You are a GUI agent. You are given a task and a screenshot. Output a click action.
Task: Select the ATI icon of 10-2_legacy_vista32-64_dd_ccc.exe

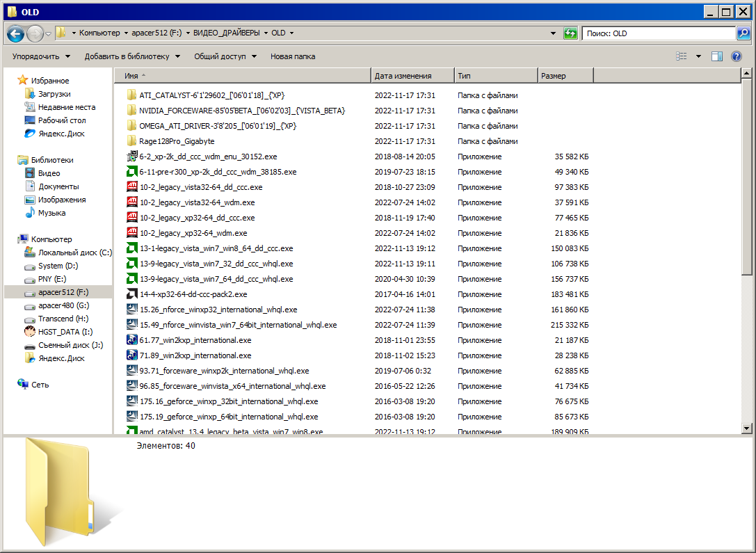click(132, 187)
